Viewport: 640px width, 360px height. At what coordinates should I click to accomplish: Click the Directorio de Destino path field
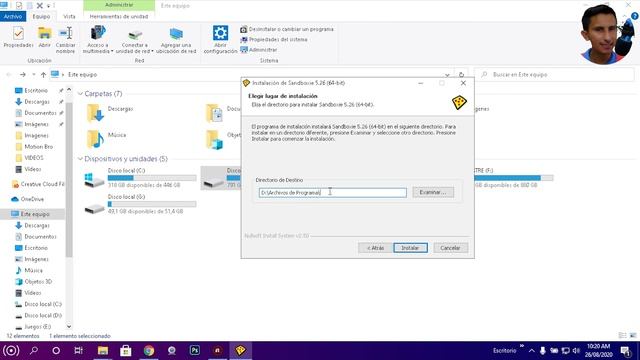333,192
